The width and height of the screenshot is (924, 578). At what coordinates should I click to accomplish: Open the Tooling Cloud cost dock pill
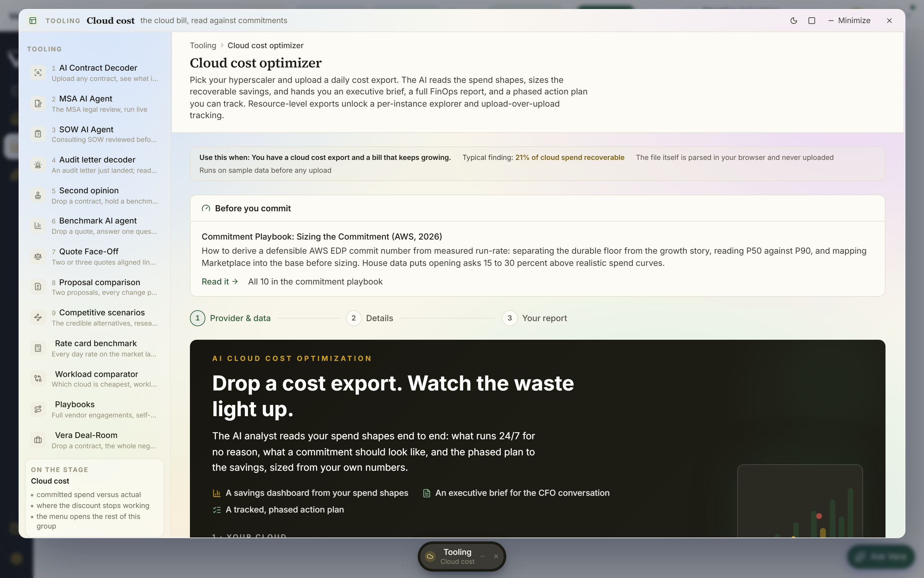458,556
